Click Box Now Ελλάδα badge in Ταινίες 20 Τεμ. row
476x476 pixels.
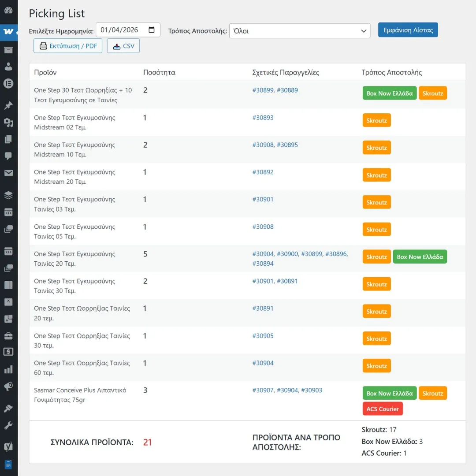click(420, 257)
